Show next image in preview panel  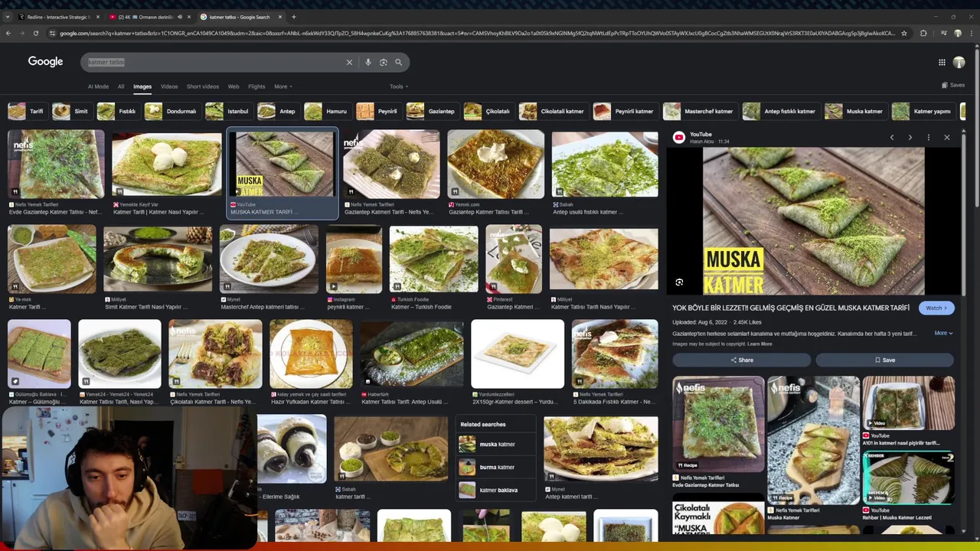tap(910, 137)
